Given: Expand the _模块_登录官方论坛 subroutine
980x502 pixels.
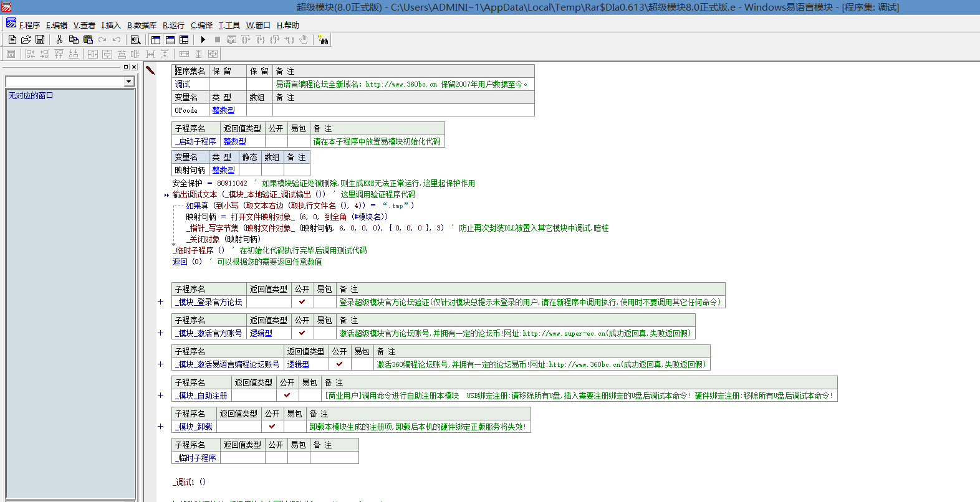Looking at the screenshot, I should [160, 302].
